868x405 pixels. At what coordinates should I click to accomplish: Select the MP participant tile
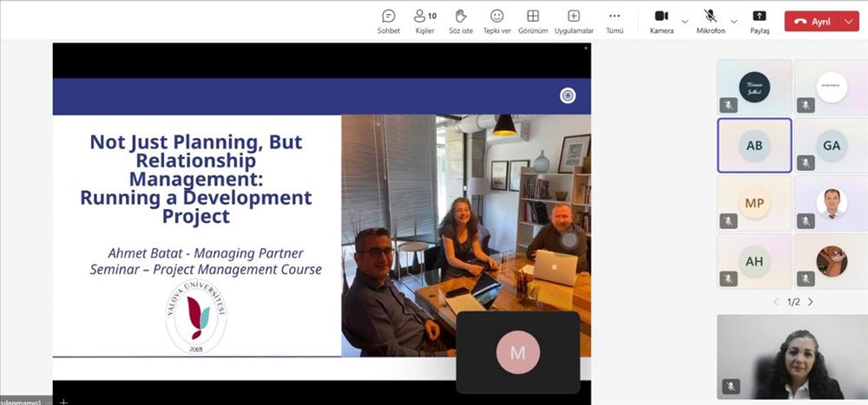[x=754, y=203]
